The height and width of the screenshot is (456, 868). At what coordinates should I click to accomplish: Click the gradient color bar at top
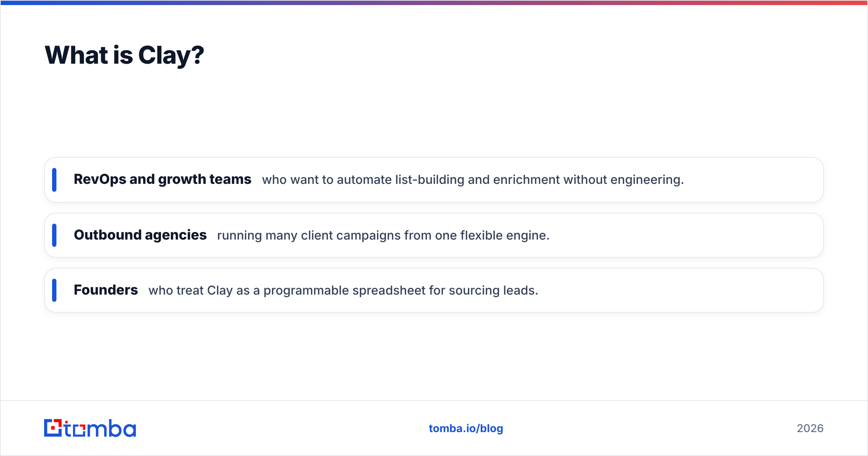click(434, 3)
